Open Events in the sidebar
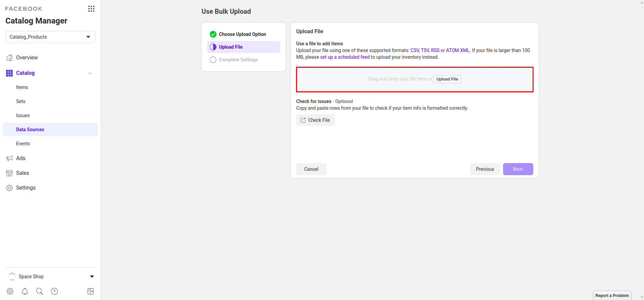This screenshot has height=300, width=644. click(x=23, y=144)
